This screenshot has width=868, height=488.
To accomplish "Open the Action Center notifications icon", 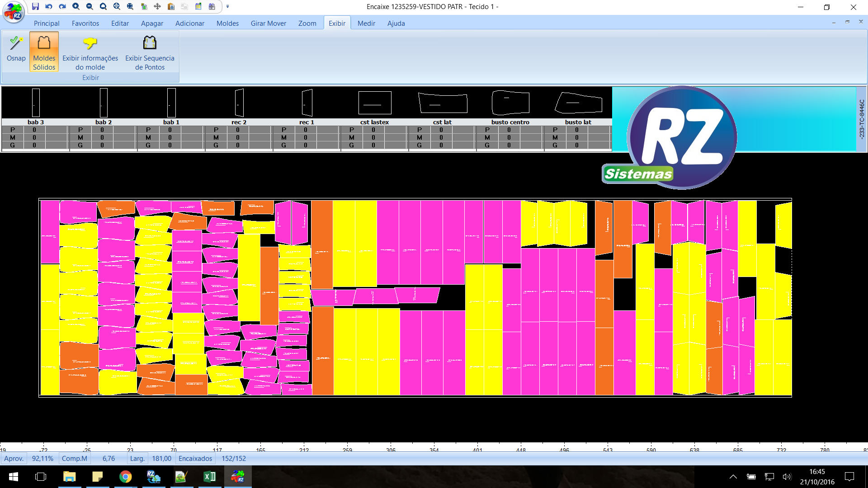I will click(849, 477).
